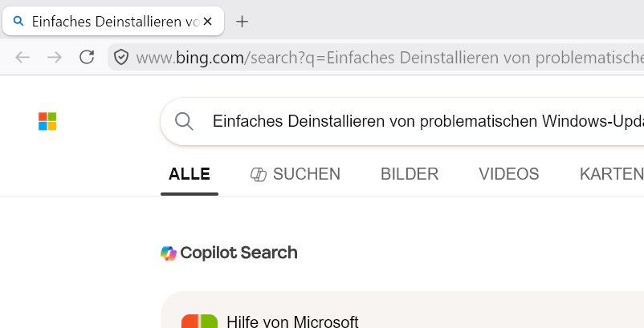Open site info via shield icon

pyautogui.click(x=121, y=57)
